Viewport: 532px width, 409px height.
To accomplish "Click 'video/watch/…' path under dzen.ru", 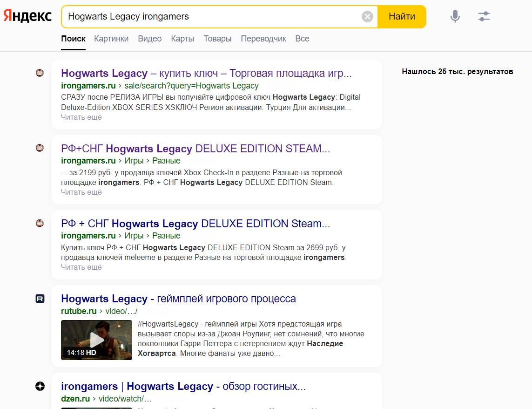I will [x=125, y=399].
